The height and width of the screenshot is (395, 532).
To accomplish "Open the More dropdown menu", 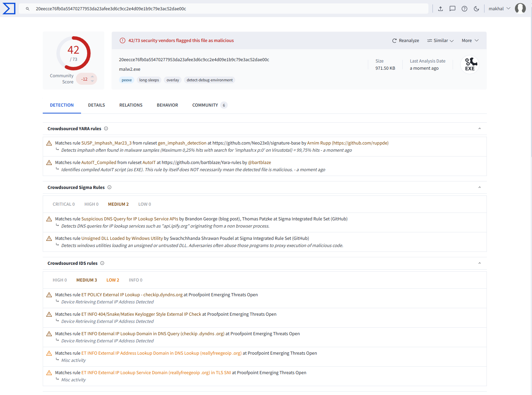I will pos(470,40).
